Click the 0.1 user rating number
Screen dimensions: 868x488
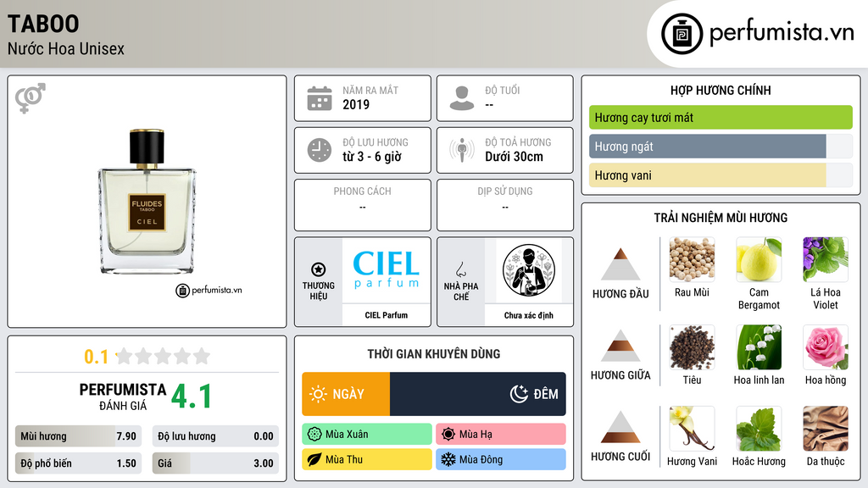pyautogui.click(x=97, y=357)
